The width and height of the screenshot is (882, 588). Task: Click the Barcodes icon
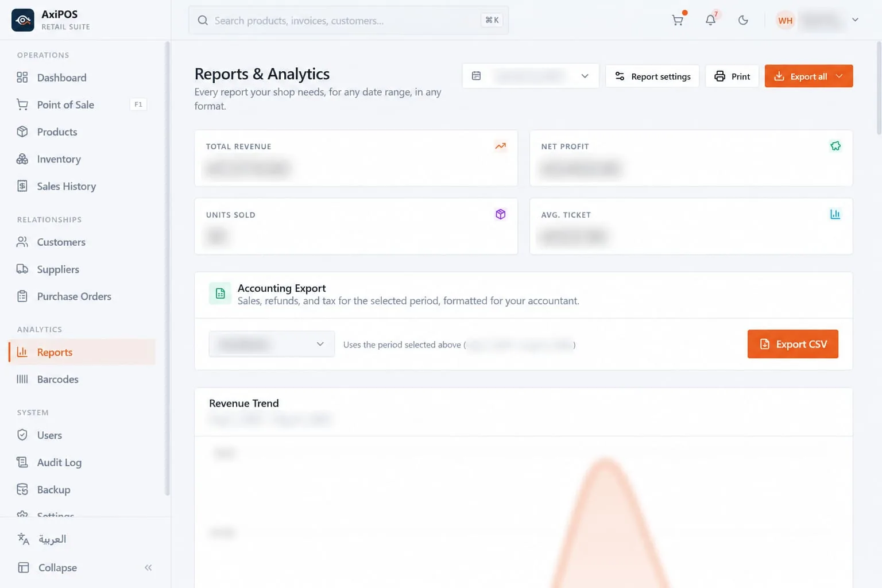pyautogui.click(x=22, y=379)
